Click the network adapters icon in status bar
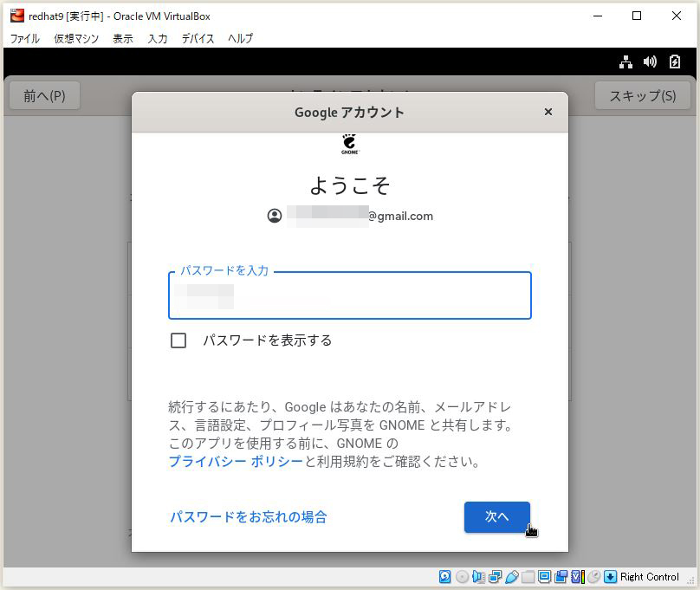700x590 pixels. point(495,577)
